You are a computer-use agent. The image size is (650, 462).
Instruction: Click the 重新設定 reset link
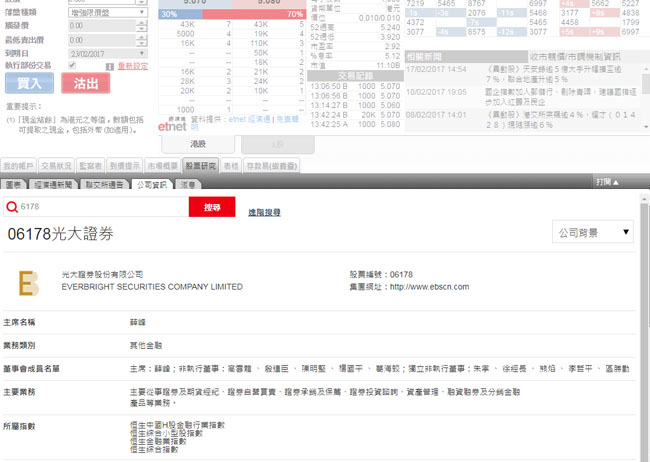(x=133, y=66)
